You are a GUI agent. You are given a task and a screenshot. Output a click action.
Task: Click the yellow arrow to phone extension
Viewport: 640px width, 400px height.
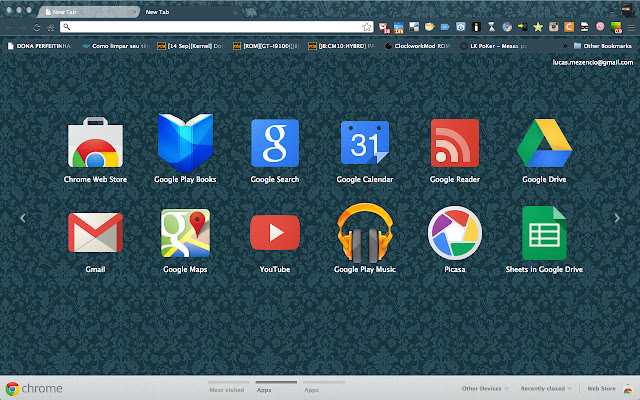pyautogui.click(x=522, y=27)
